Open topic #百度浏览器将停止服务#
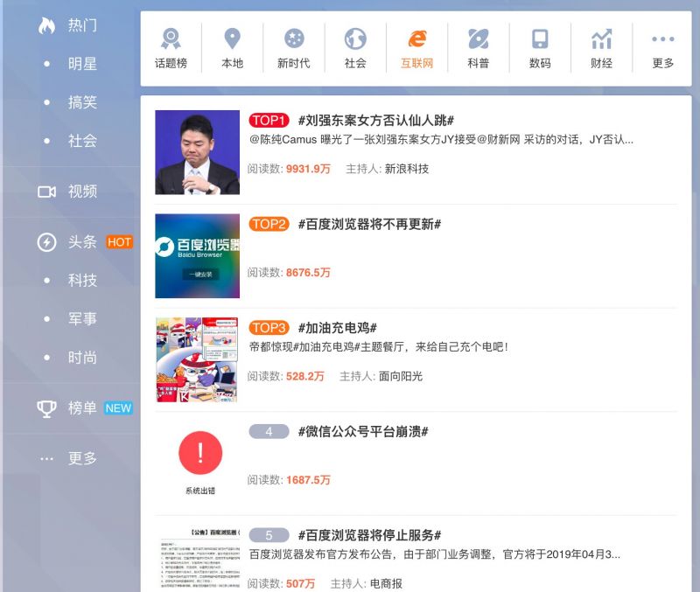Screen dimensions: 700x592 [369, 535]
